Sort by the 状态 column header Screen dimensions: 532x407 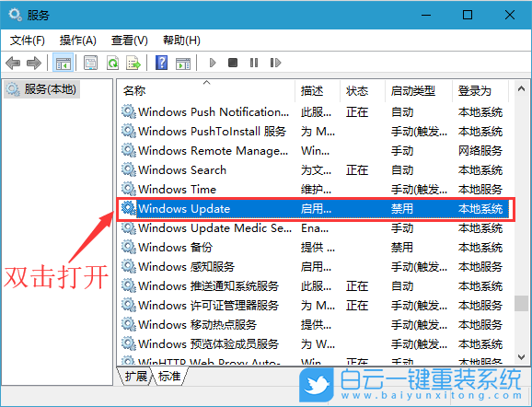(357, 91)
